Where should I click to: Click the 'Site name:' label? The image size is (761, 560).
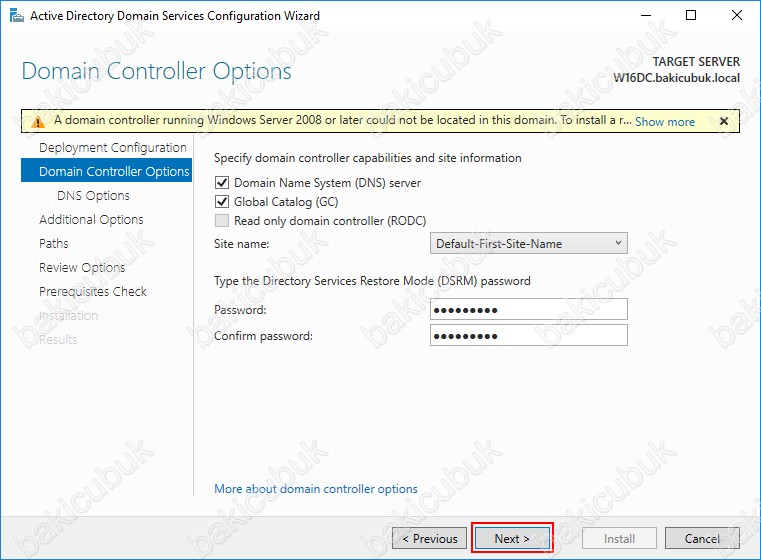click(x=242, y=244)
